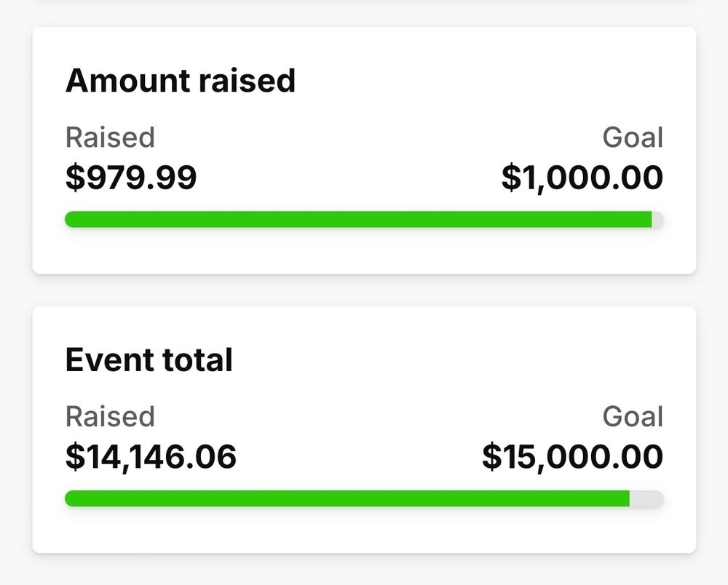Screen dimensions: 728x585
Task: Open the Event total heading
Action: pos(149,358)
